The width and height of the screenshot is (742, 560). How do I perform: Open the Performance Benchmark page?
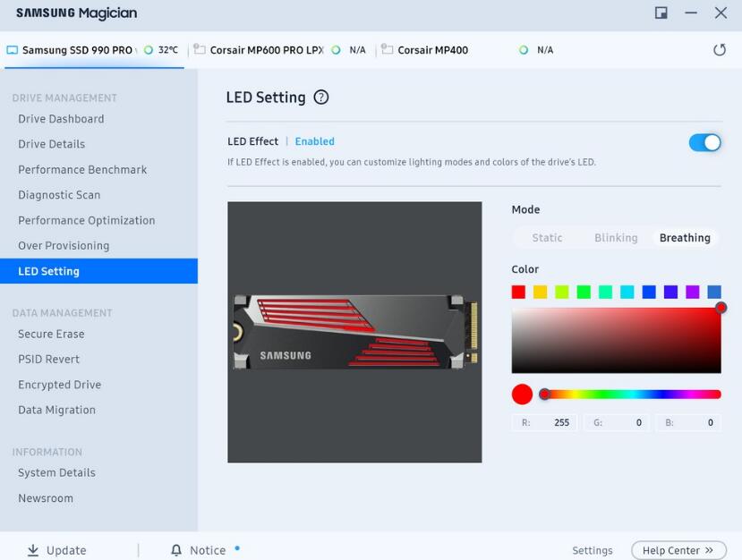81,169
